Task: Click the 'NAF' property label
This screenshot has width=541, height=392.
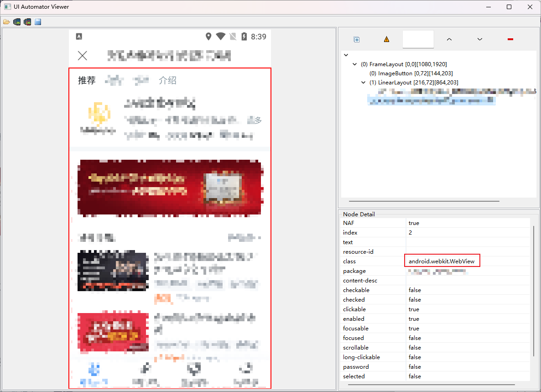Action: pyautogui.click(x=349, y=223)
